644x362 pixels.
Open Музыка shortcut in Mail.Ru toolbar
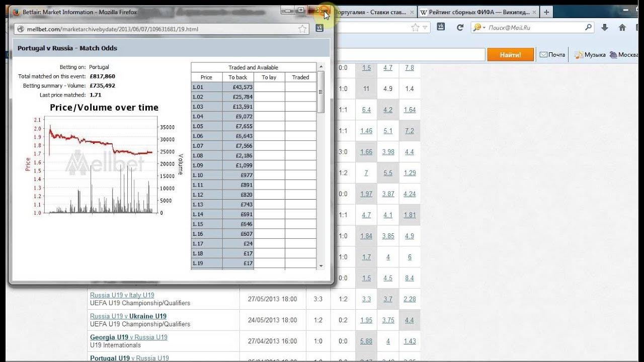click(x=590, y=55)
